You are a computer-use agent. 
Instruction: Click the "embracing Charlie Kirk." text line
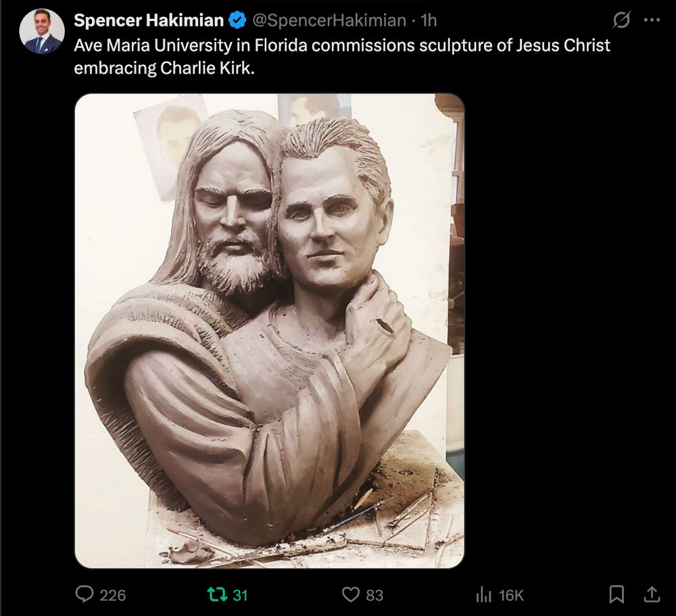pos(164,68)
